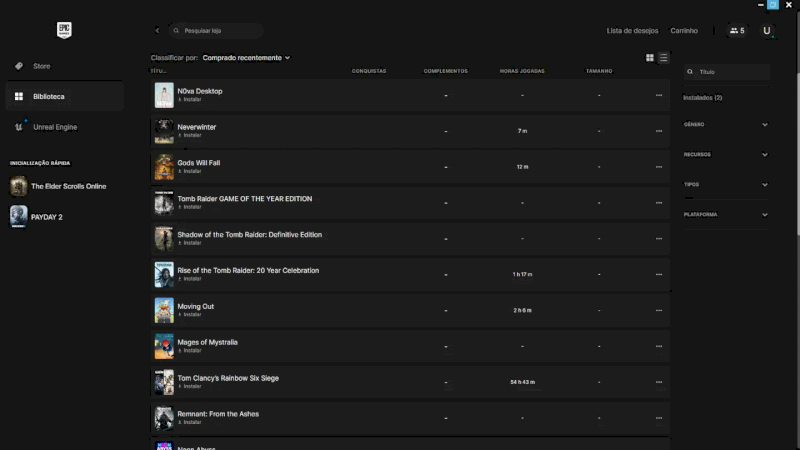Click the back arrow beside search

coord(157,31)
